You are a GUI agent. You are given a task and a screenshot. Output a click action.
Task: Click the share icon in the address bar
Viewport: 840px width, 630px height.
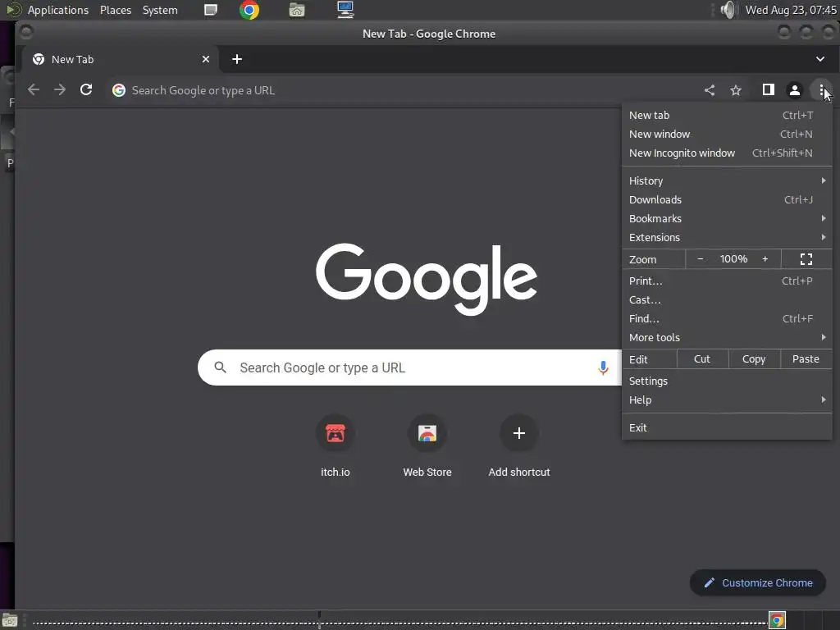(x=710, y=90)
